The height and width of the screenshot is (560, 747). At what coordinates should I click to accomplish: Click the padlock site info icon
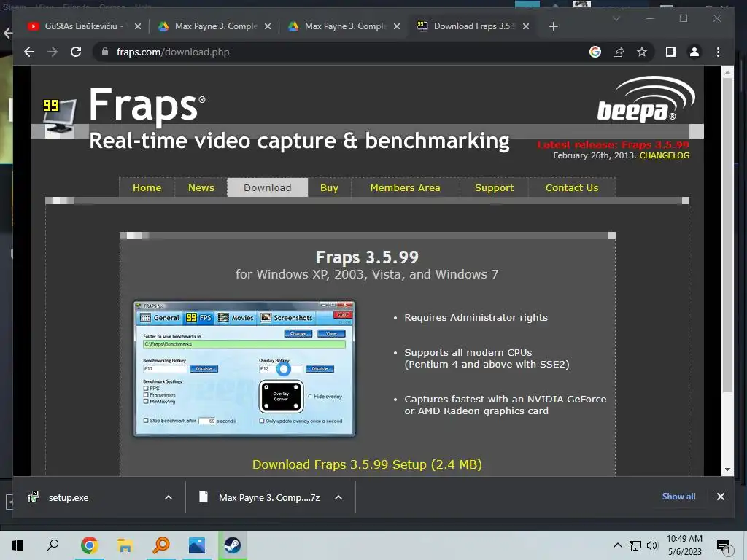pos(105,52)
